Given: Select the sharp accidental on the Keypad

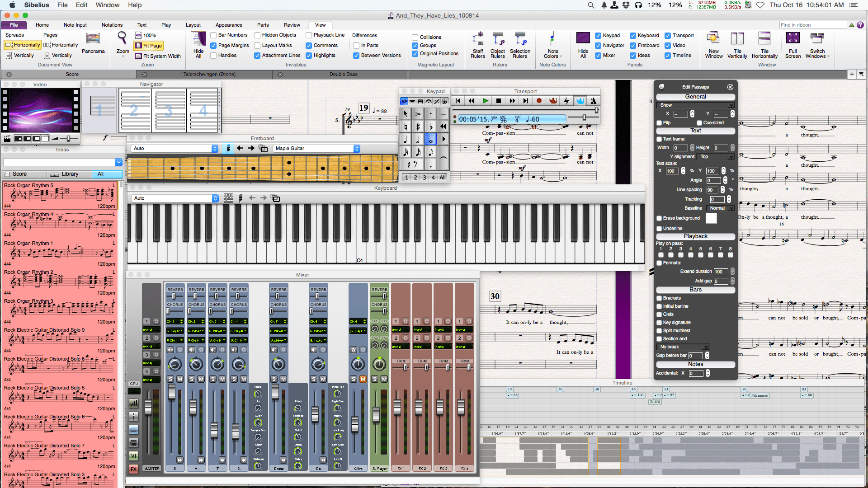Looking at the screenshot, I should (418, 127).
